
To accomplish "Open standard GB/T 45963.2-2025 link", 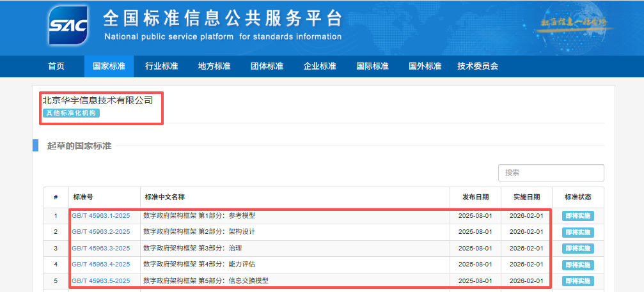I will click(x=100, y=231).
